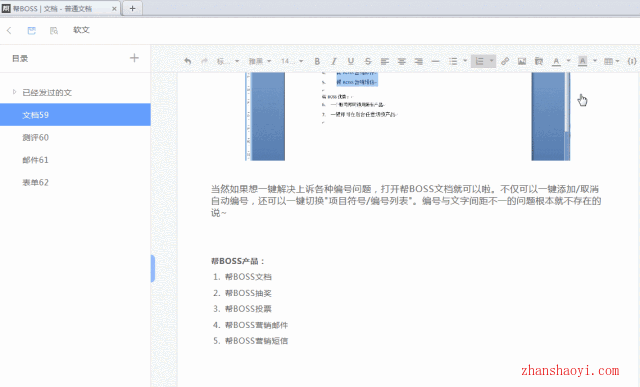The height and width of the screenshot is (387, 640).
Task: Insert a hyperlink
Action: (x=505, y=61)
